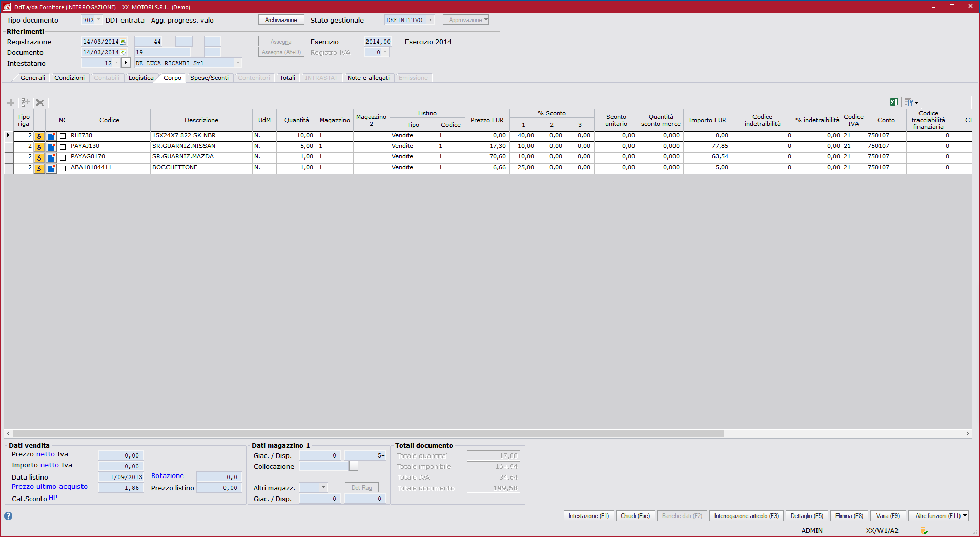Click the Archiviazione button
This screenshot has height=537, width=980.
[281, 20]
